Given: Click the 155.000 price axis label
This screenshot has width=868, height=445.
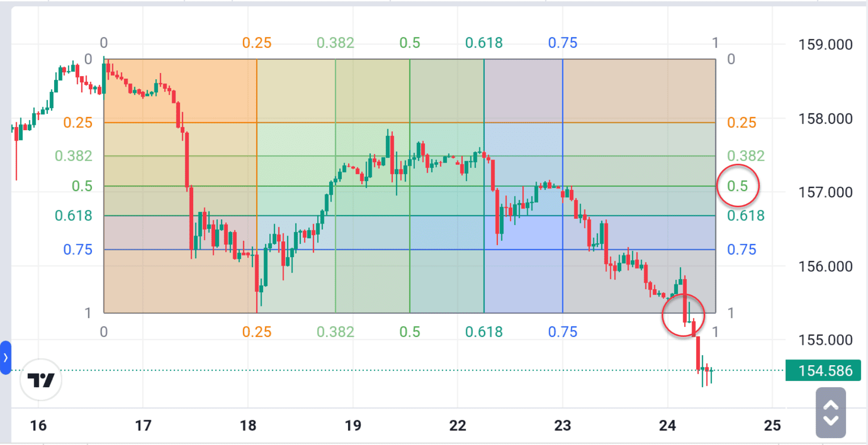Looking at the screenshot, I should [x=825, y=340].
